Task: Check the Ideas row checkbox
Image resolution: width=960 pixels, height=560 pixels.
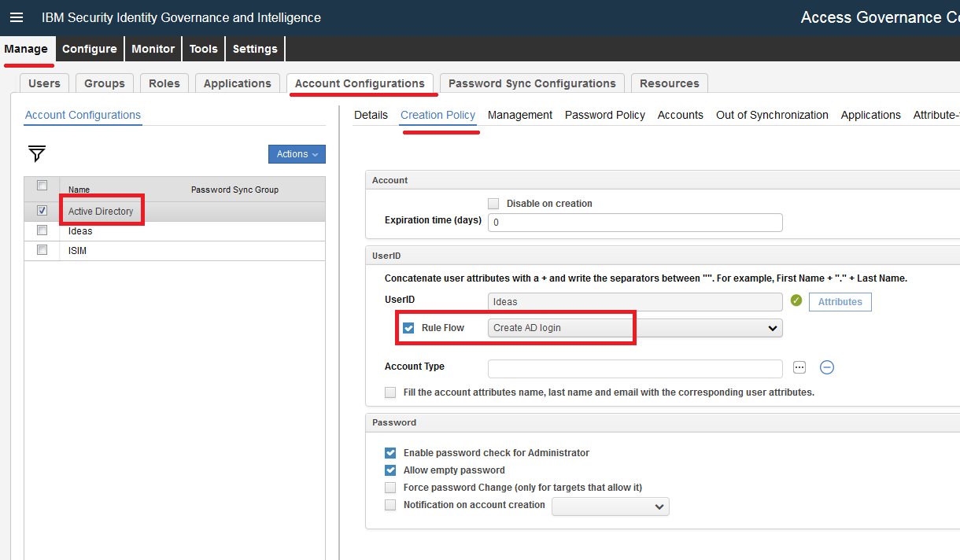Action: click(42, 230)
